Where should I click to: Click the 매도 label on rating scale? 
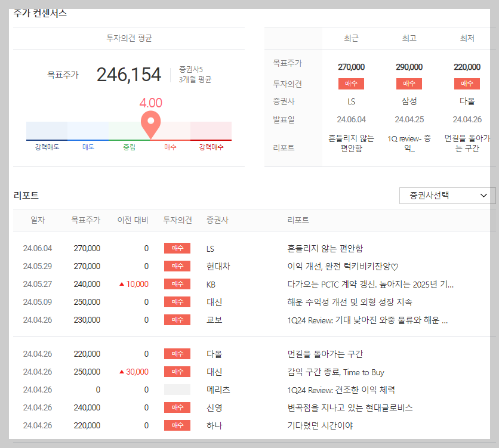point(88,147)
